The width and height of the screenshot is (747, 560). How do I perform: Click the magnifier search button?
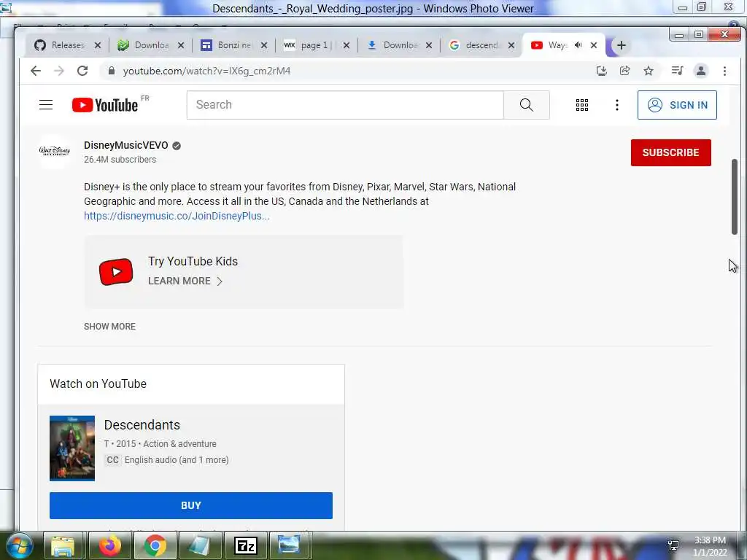527,105
